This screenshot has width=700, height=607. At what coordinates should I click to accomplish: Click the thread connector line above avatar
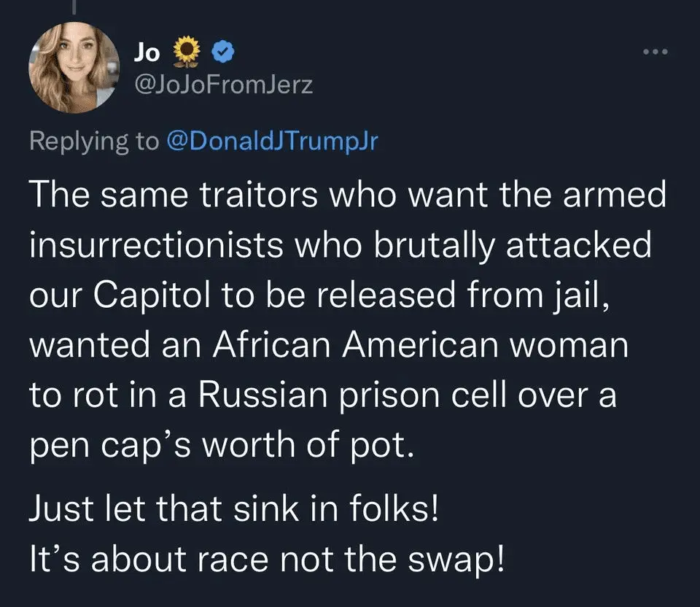(x=74, y=9)
